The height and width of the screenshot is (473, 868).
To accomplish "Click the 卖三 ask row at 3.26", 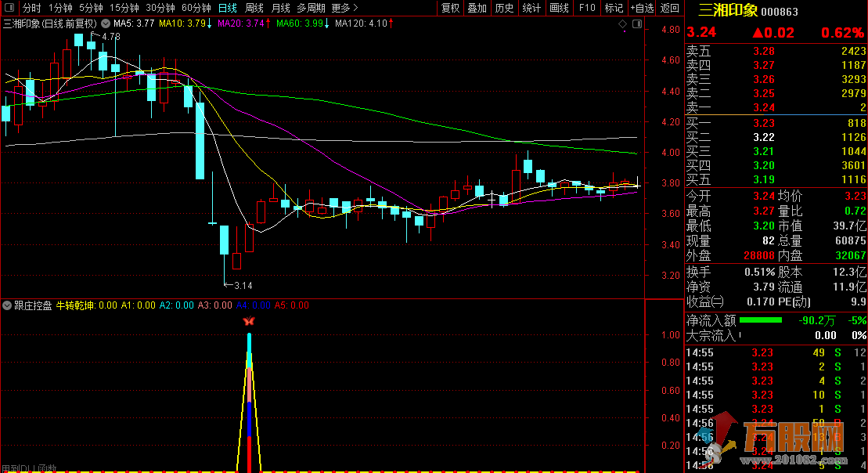I will tap(776, 79).
